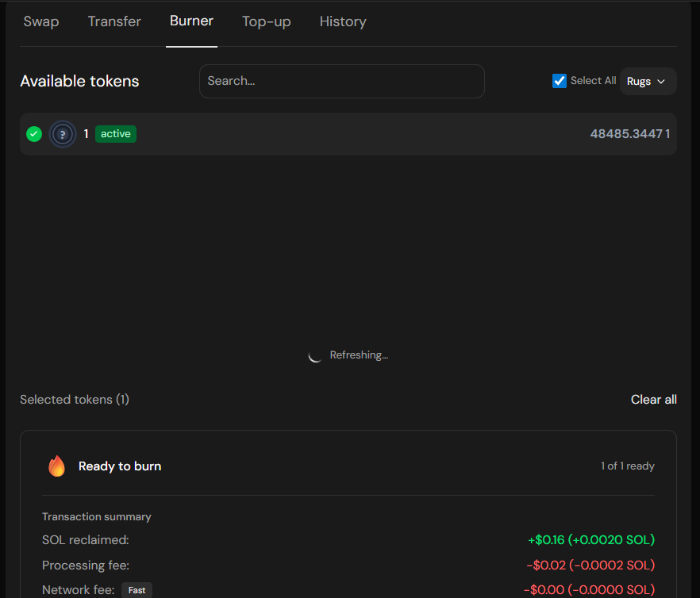Open the History tab
The height and width of the screenshot is (598, 700).
[343, 21]
